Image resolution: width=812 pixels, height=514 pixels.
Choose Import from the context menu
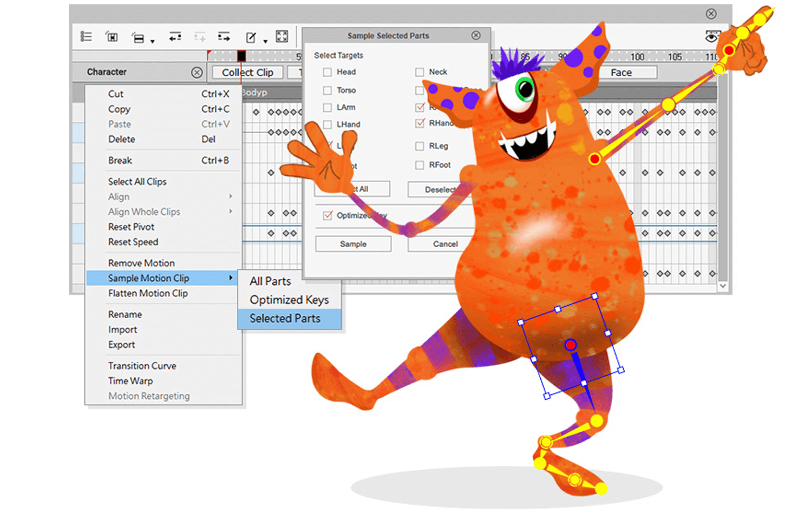click(163, 330)
